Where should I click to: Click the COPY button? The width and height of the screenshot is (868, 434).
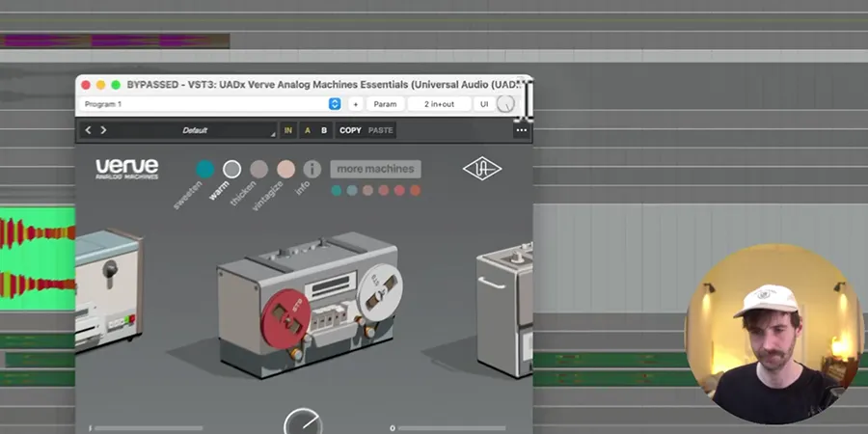pyautogui.click(x=350, y=130)
